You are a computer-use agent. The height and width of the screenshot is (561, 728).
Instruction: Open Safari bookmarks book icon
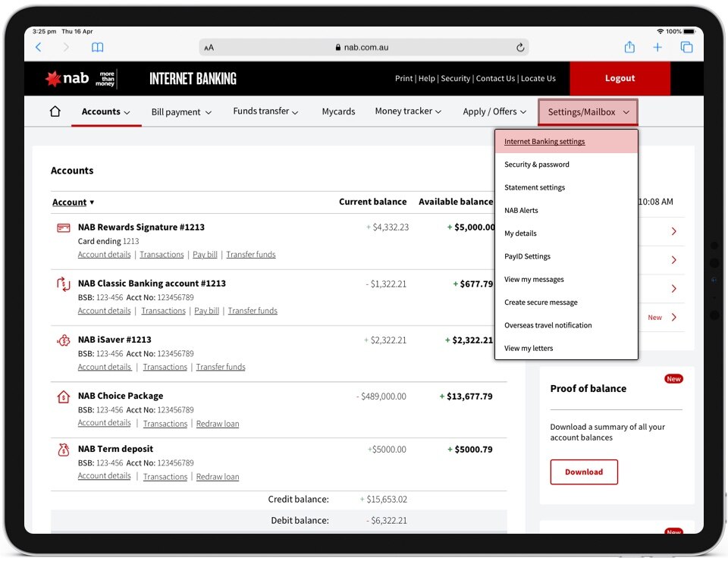(x=97, y=47)
